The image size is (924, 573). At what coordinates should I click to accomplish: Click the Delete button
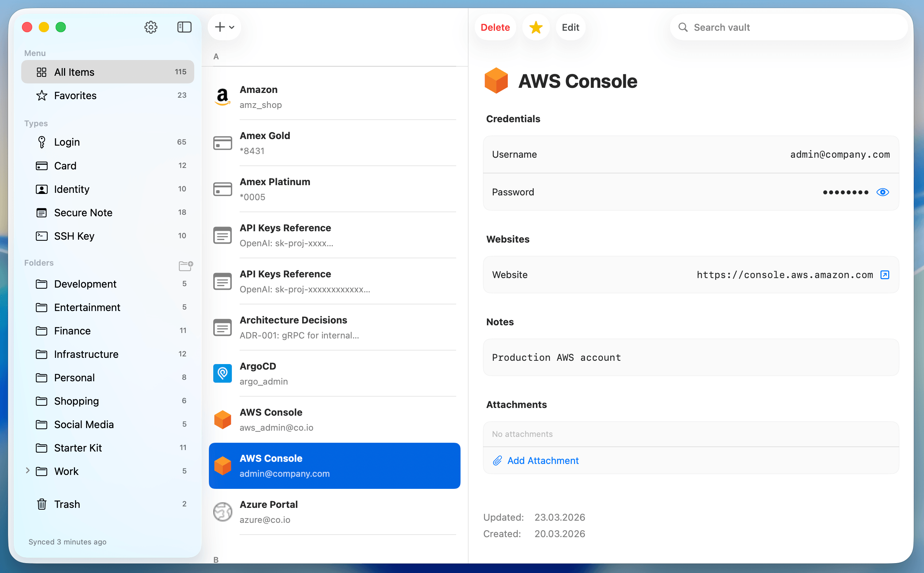coord(495,27)
